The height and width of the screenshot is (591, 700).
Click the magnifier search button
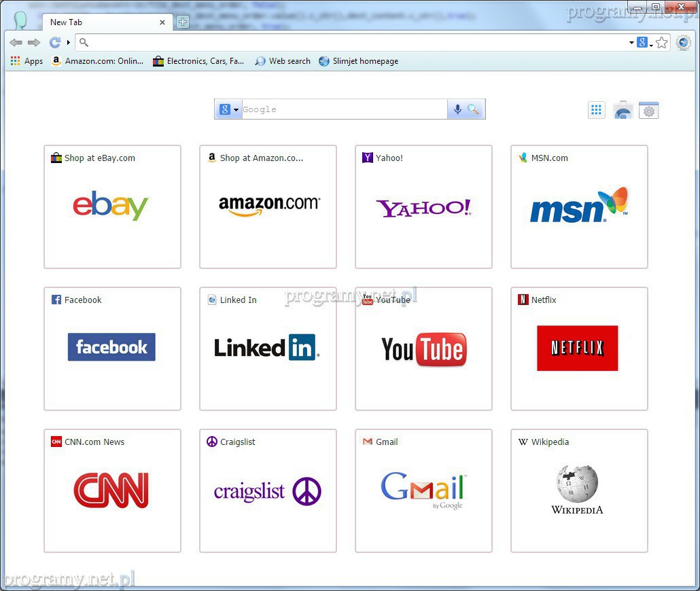(x=474, y=109)
